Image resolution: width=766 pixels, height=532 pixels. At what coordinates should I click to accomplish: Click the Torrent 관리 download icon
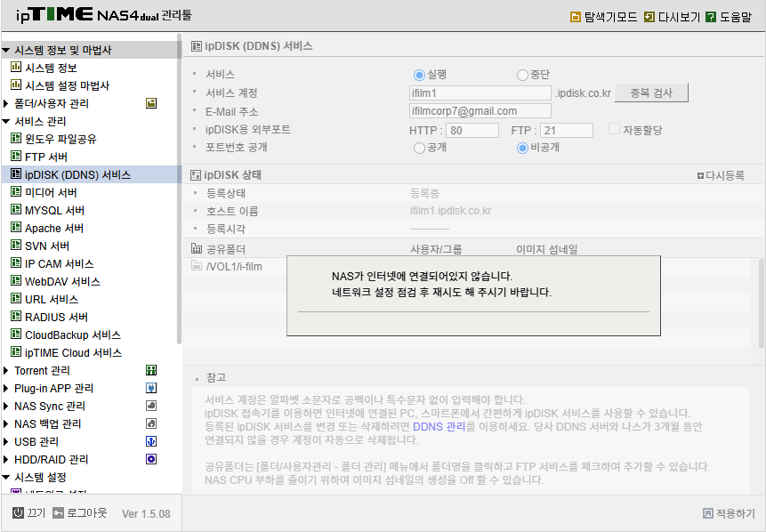pyautogui.click(x=151, y=370)
